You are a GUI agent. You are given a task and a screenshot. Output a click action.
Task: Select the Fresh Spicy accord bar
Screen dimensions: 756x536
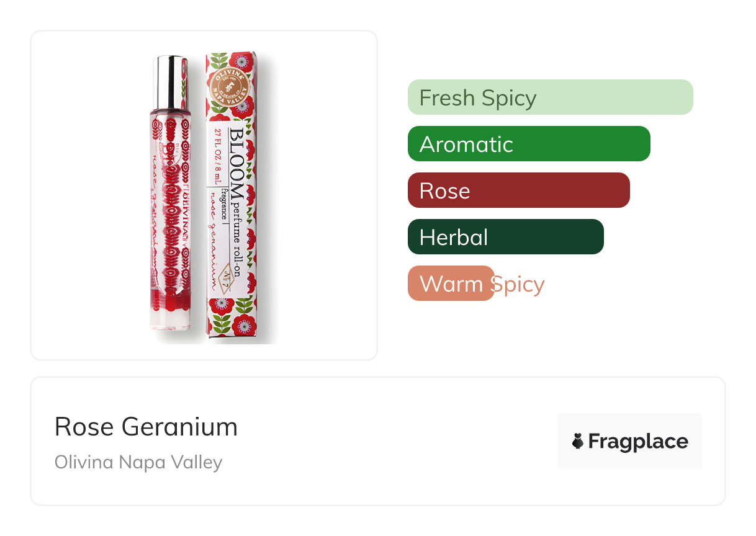[x=550, y=97]
